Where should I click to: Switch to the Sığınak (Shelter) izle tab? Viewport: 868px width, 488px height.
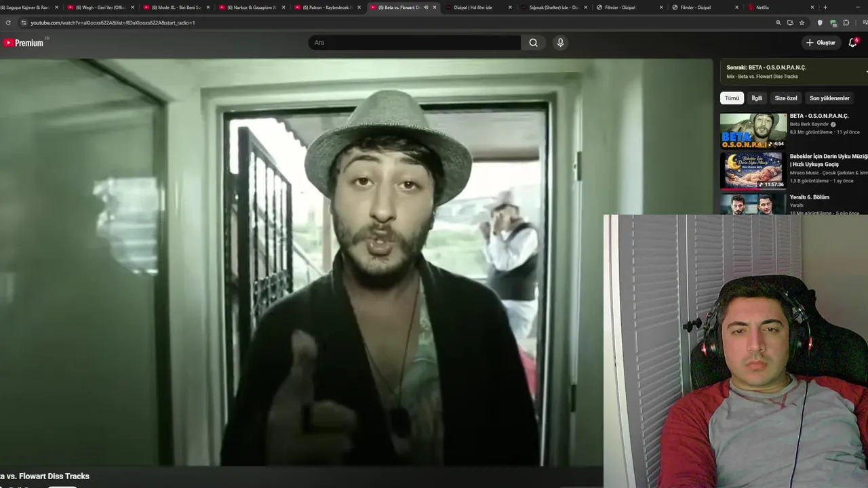click(554, 7)
